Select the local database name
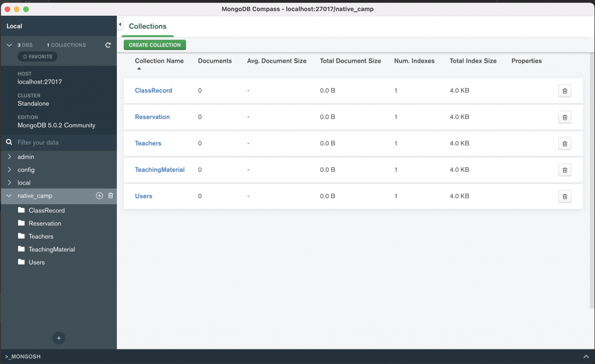 pyautogui.click(x=24, y=182)
